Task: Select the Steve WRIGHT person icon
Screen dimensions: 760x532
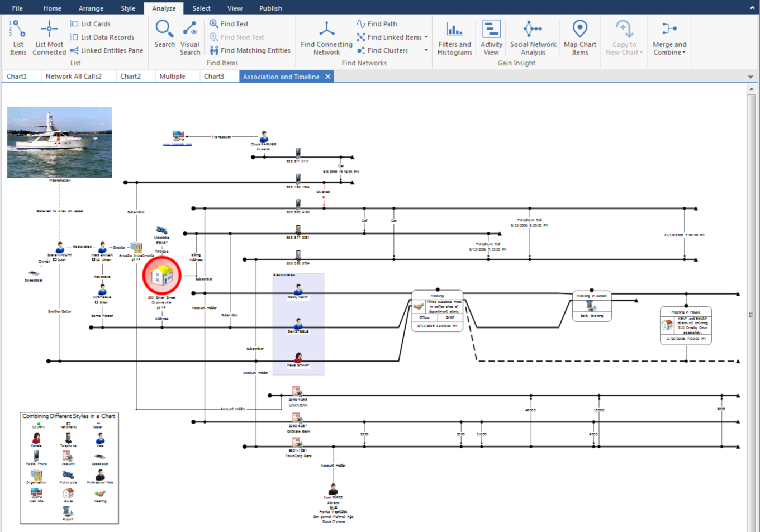Action: (60, 248)
